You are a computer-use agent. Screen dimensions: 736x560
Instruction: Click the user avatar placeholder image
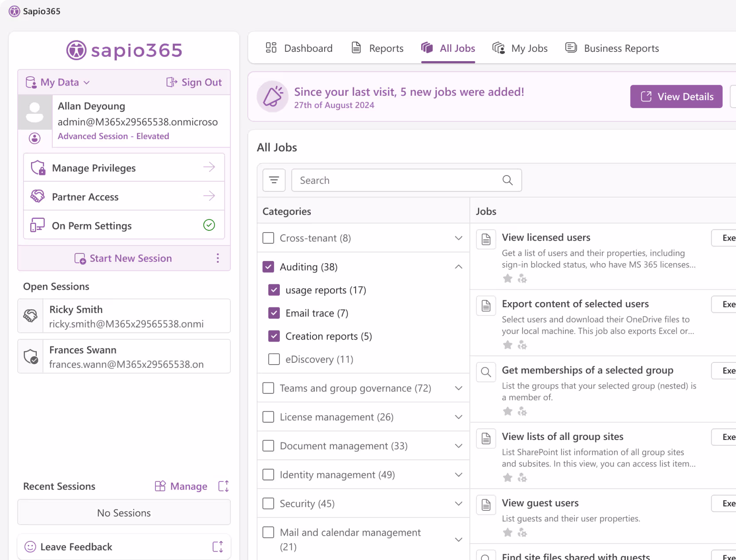pyautogui.click(x=35, y=112)
